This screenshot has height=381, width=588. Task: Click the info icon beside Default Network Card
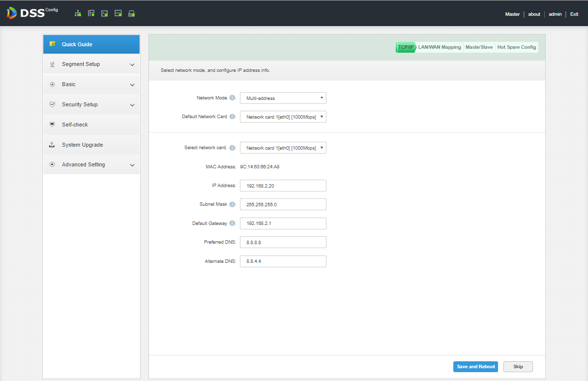[x=232, y=117]
